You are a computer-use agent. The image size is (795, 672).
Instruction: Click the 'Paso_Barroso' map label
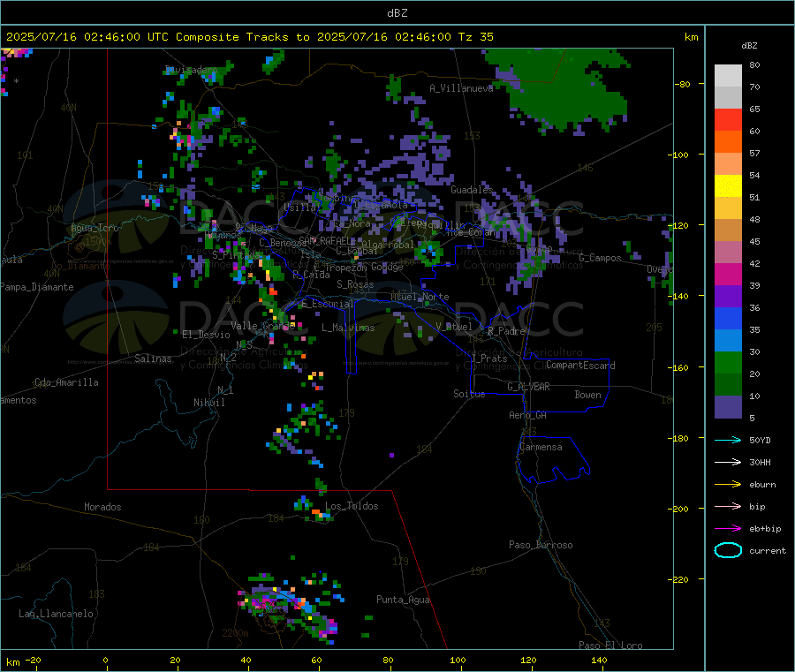[x=541, y=545]
